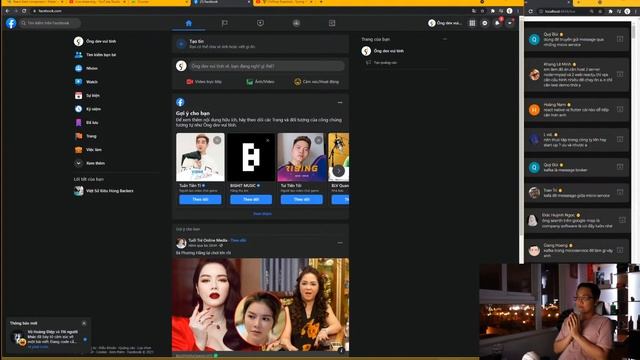Tick square box on Đào Huỳnh Ngọc comment
This screenshot has height=360, width=640.
click(622, 220)
